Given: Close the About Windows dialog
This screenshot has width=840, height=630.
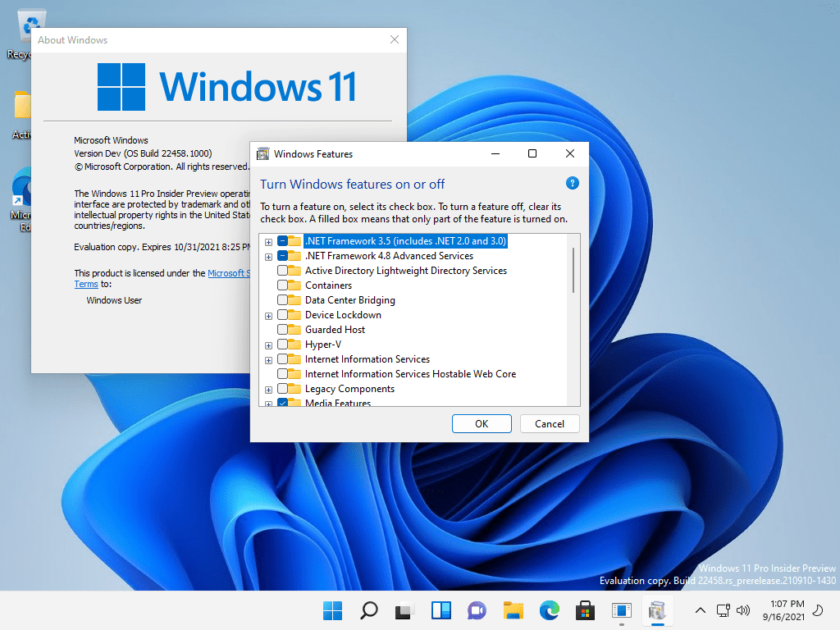Looking at the screenshot, I should point(395,39).
